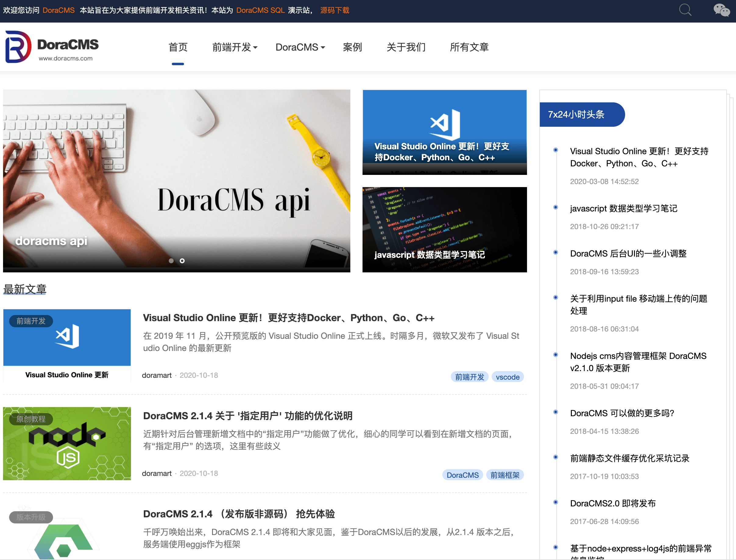
Task: Click date 2017-06-28 14:09:56 in sidebar
Action: [x=604, y=521]
